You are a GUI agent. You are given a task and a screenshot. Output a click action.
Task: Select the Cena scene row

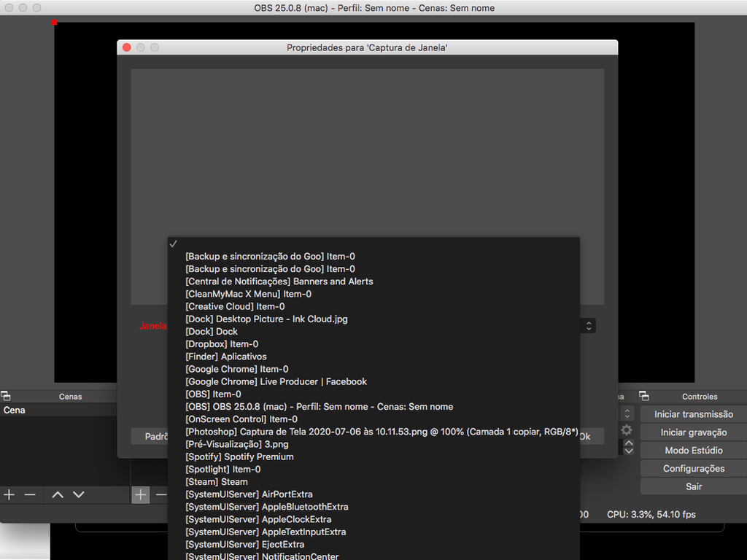[58, 410]
